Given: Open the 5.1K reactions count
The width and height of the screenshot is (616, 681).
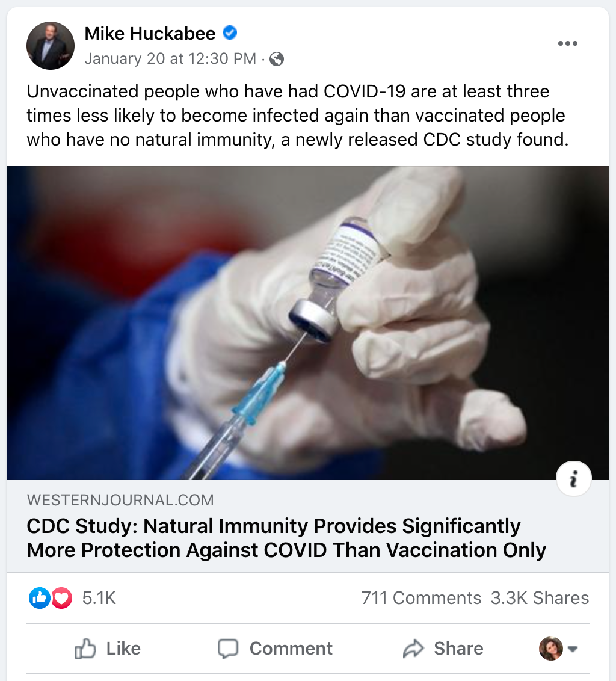Looking at the screenshot, I should pyautogui.click(x=99, y=598).
